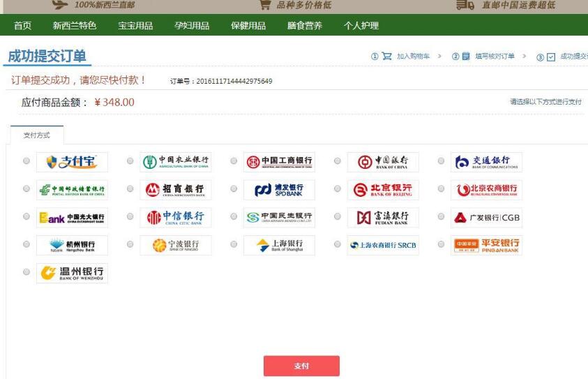Select the China Minsheng Bank radio button
Image resolution: width=588 pixels, height=379 pixels.
(x=234, y=216)
